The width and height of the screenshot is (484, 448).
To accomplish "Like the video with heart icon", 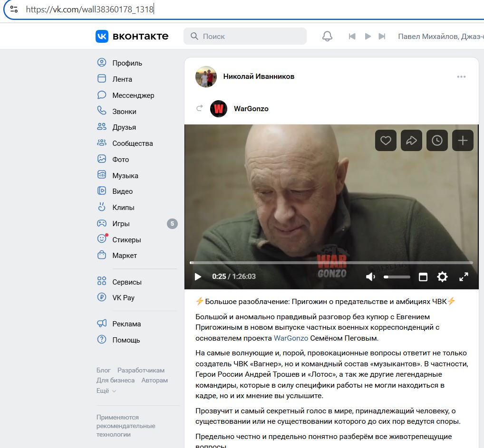I will click(x=386, y=141).
